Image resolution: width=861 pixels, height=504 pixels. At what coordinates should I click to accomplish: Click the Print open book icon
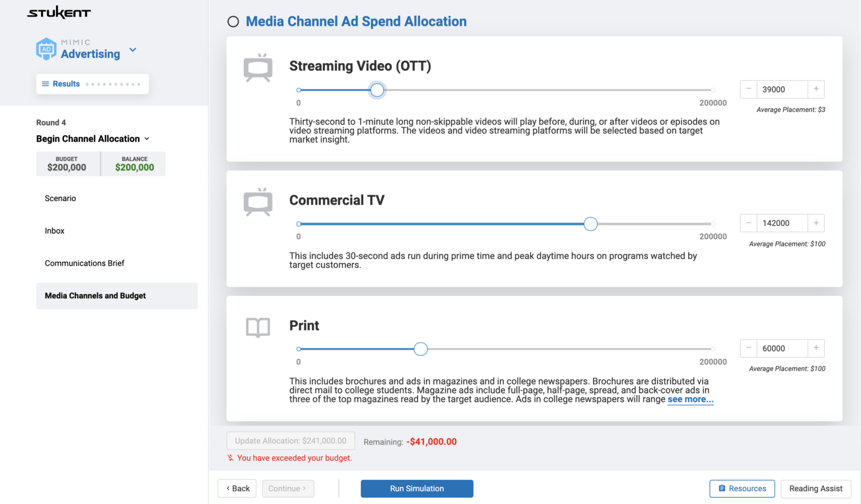pyautogui.click(x=258, y=327)
